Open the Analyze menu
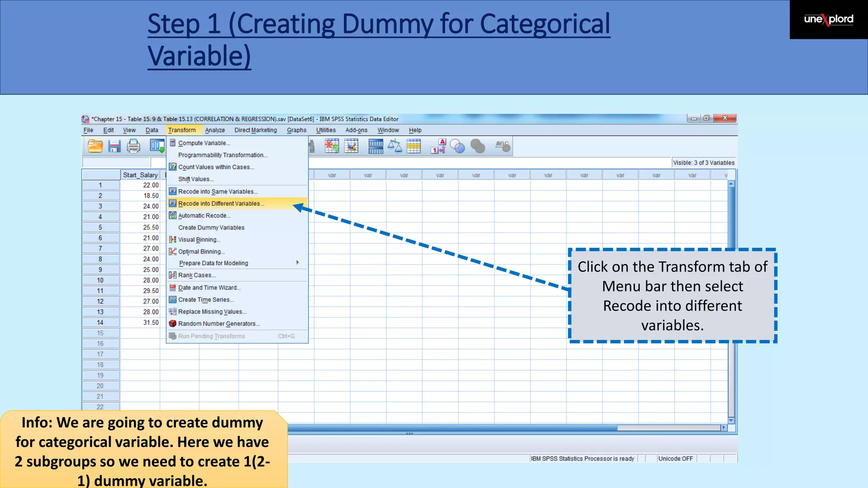Screen dimensions: 868x488 tap(215, 130)
